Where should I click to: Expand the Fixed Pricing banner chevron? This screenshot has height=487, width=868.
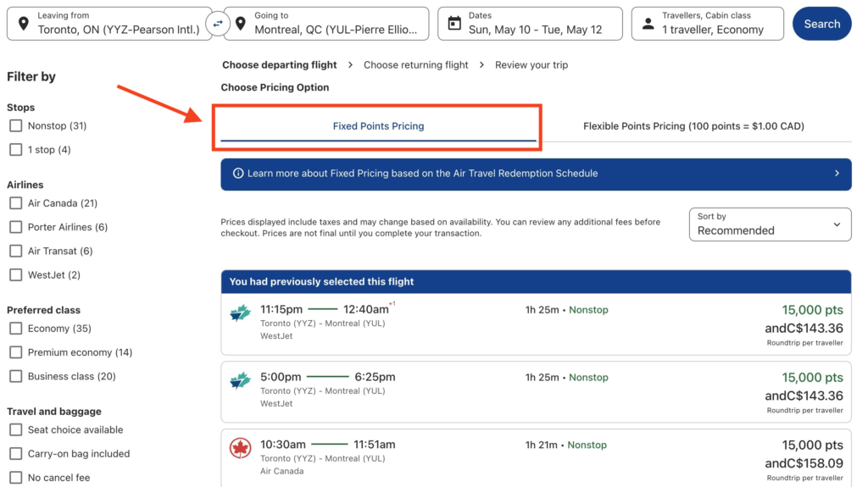[x=837, y=174]
